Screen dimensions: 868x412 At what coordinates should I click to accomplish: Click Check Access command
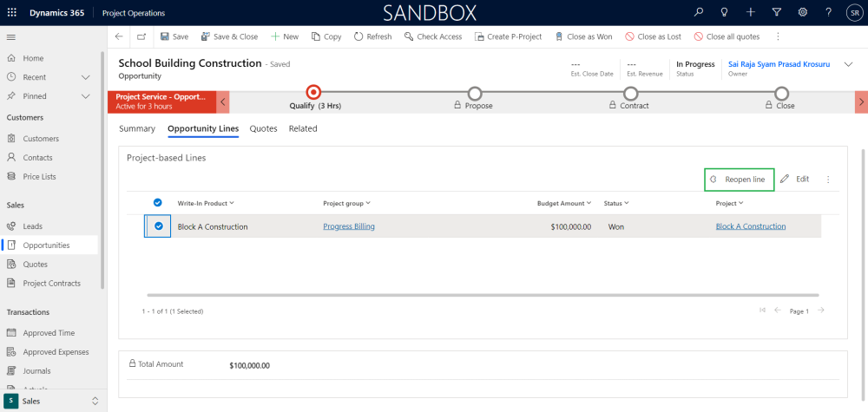click(433, 36)
